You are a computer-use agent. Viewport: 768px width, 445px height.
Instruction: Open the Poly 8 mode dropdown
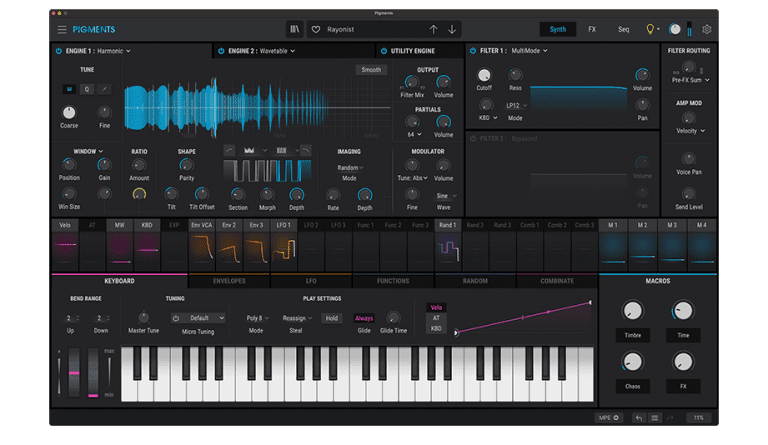256,318
